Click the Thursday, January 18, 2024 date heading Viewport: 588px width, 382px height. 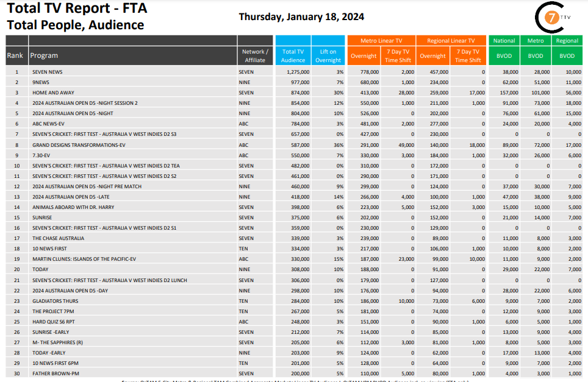[x=301, y=17]
